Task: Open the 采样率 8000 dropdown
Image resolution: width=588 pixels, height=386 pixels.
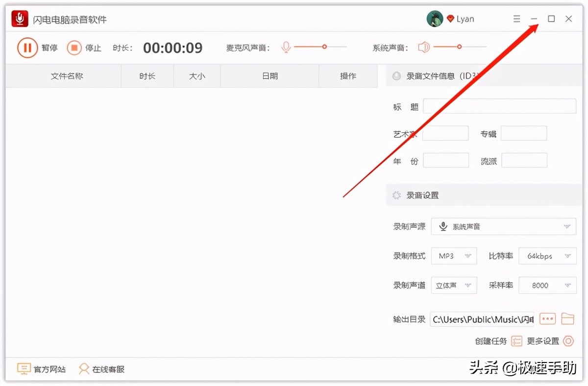Action: point(547,285)
